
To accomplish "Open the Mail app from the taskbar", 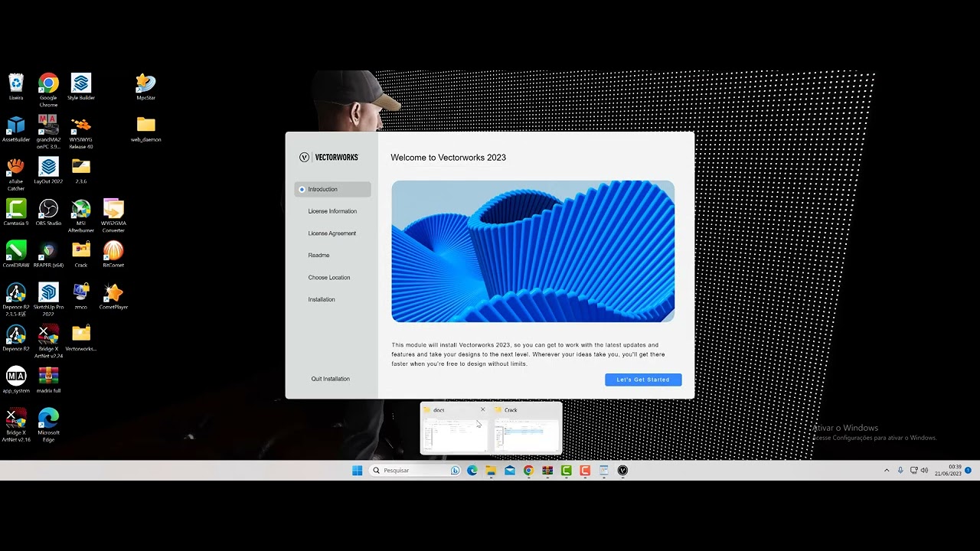I will pyautogui.click(x=510, y=471).
